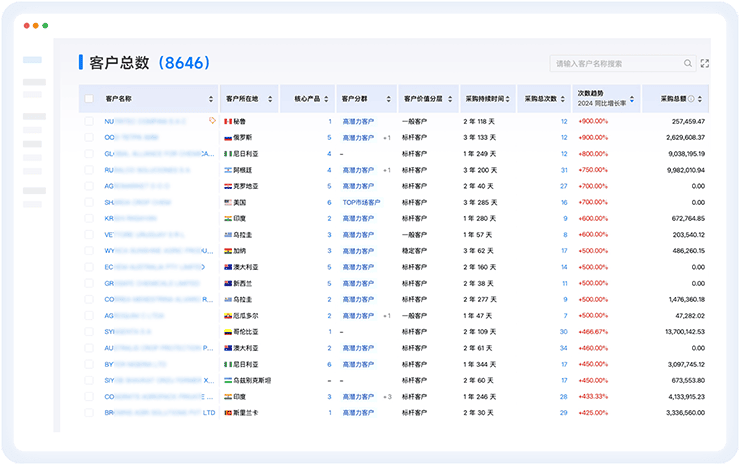
Task: Sort by 采购总次数 column arrows
Action: pos(564,99)
